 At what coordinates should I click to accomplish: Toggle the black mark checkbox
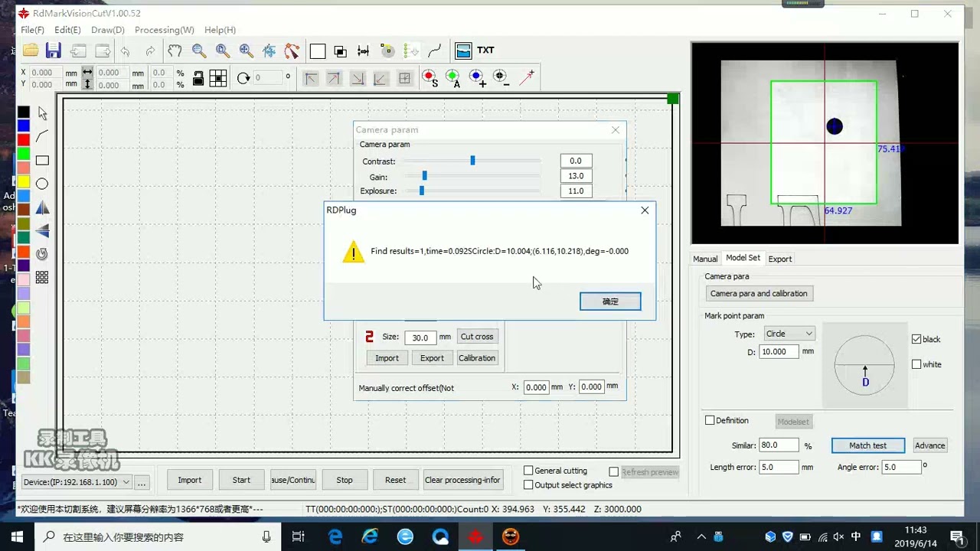coord(916,339)
